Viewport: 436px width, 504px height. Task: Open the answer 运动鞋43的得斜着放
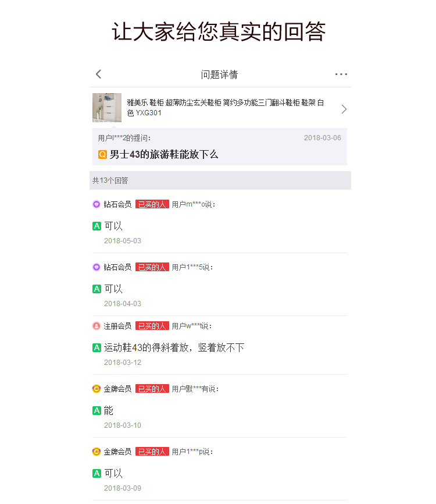click(174, 348)
